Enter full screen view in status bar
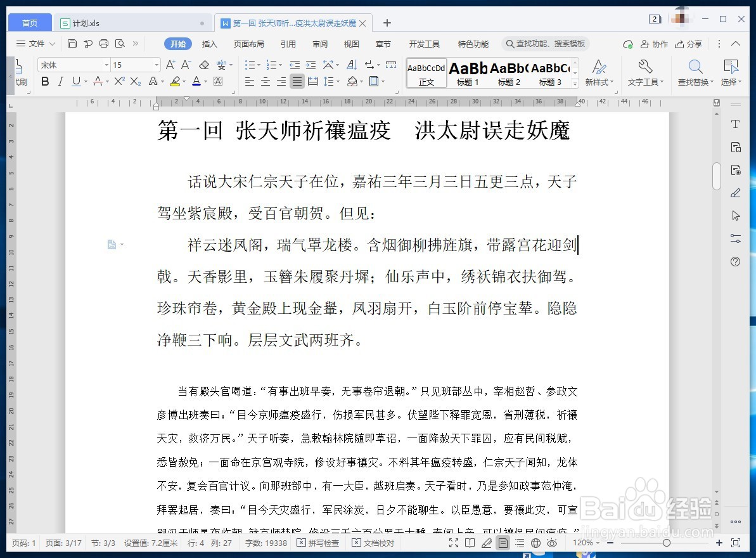Viewport: 756px width, 558px height. click(454, 543)
